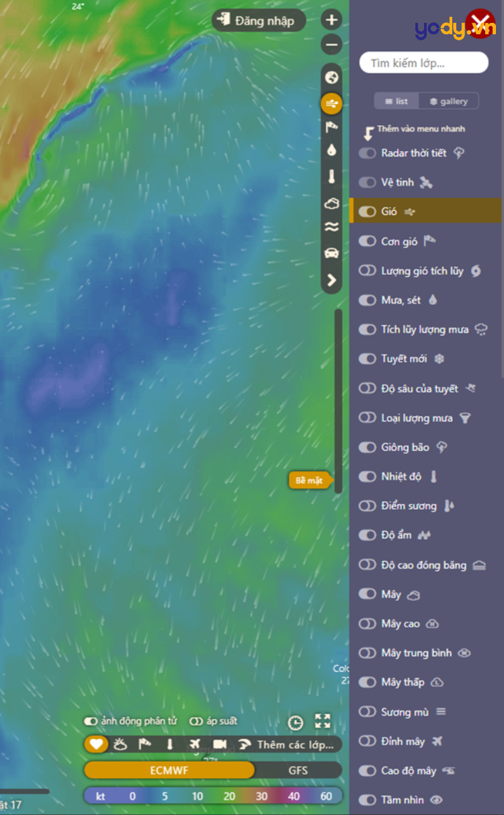The height and width of the screenshot is (815, 504).
Task: Click the wind speed color legend bar
Action: (x=213, y=796)
